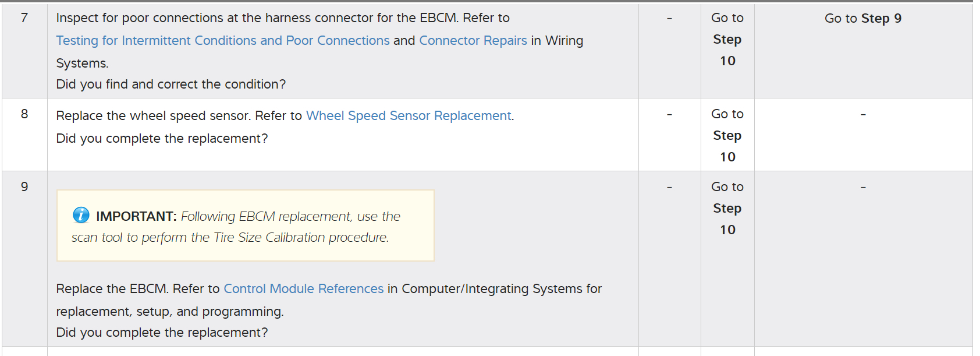Image resolution: width=980 pixels, height=356 pixels.
Task: Click 'Did you complete the replacement?' in step 8
Action: [x=162, y=139]
